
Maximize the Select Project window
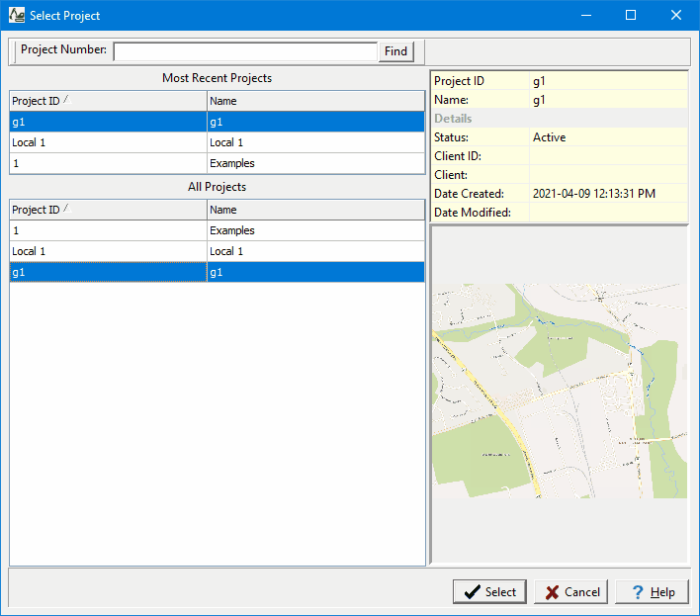pyautogui.click(x=631, y=16)
